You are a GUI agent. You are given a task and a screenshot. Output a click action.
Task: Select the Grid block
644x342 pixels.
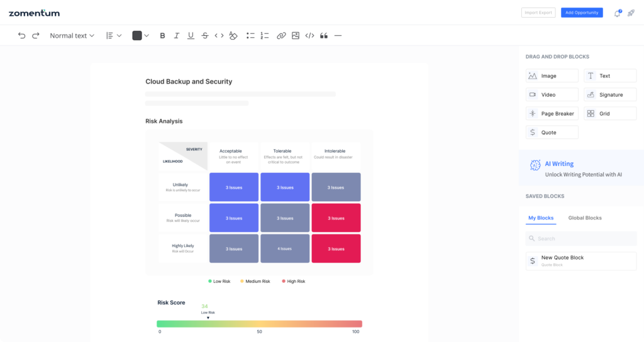pos(610,114)
